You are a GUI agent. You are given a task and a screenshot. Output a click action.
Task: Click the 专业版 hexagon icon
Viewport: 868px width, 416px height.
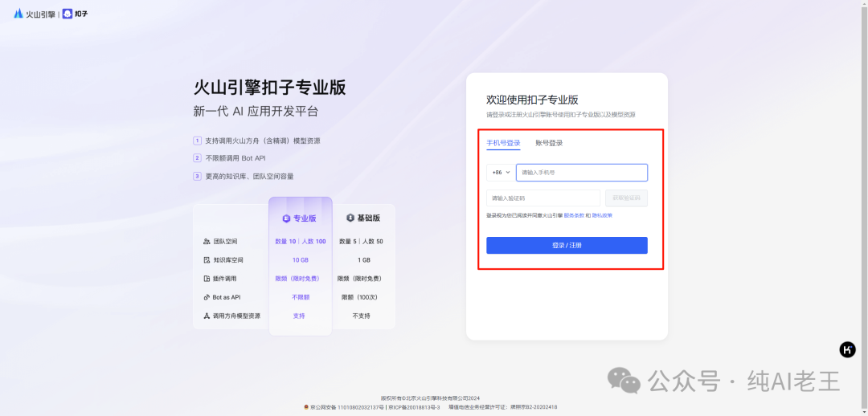tap(286, 218)
